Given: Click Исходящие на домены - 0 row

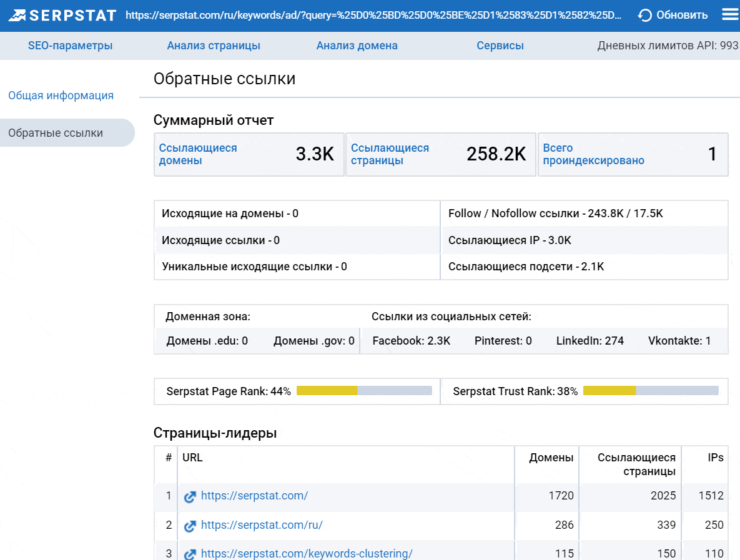Looking at the screenshot, I should click(x=297, y=214).
